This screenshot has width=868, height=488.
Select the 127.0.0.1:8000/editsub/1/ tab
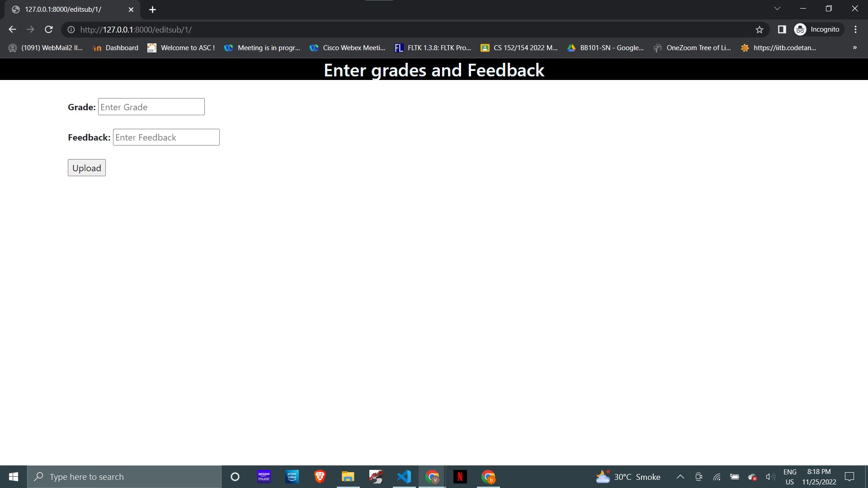click(x=63, y=9)
